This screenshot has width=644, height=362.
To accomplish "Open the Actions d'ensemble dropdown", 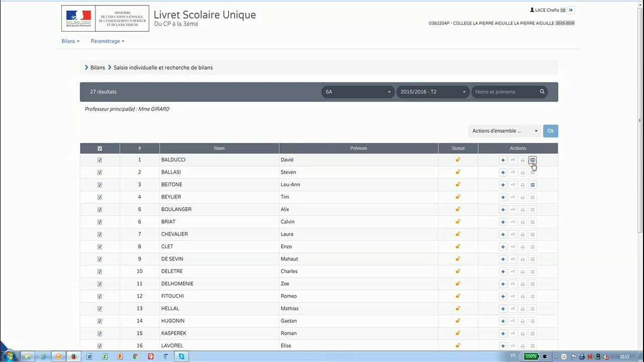I will tap(505, 131).
